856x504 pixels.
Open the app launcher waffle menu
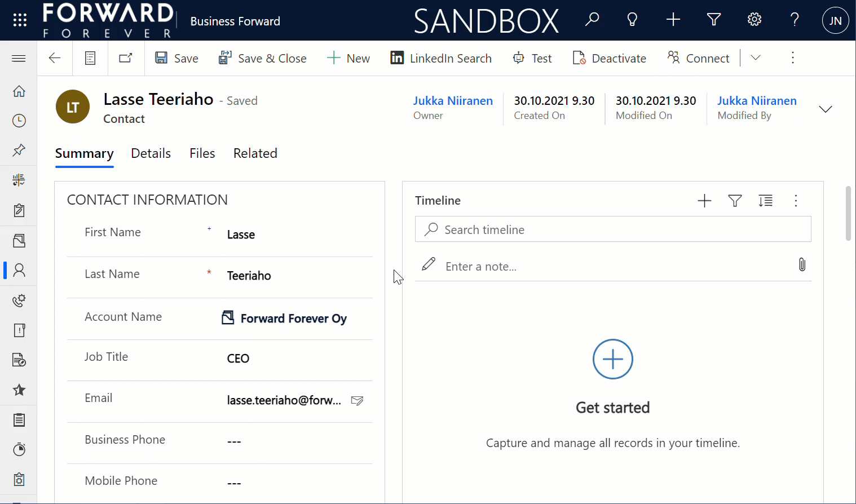coord(20,20)
